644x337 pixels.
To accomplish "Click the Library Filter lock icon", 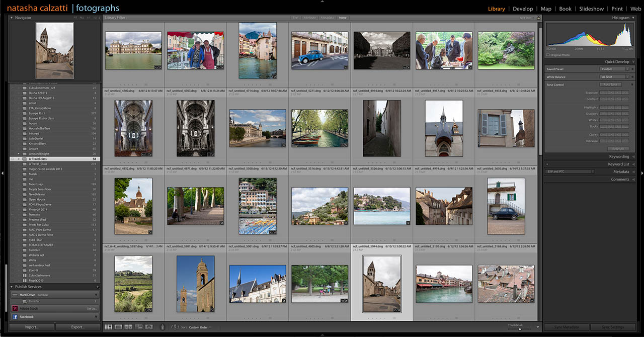I will click(538, 18).
